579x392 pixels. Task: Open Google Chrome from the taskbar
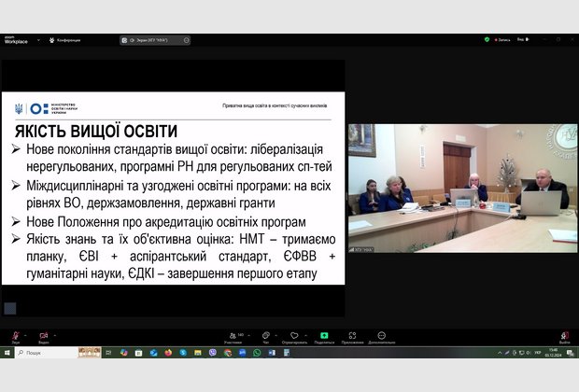(x=228, y=353)
